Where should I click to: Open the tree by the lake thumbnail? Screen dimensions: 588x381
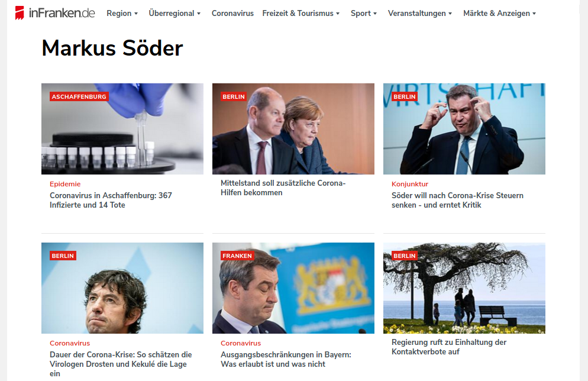464,288
